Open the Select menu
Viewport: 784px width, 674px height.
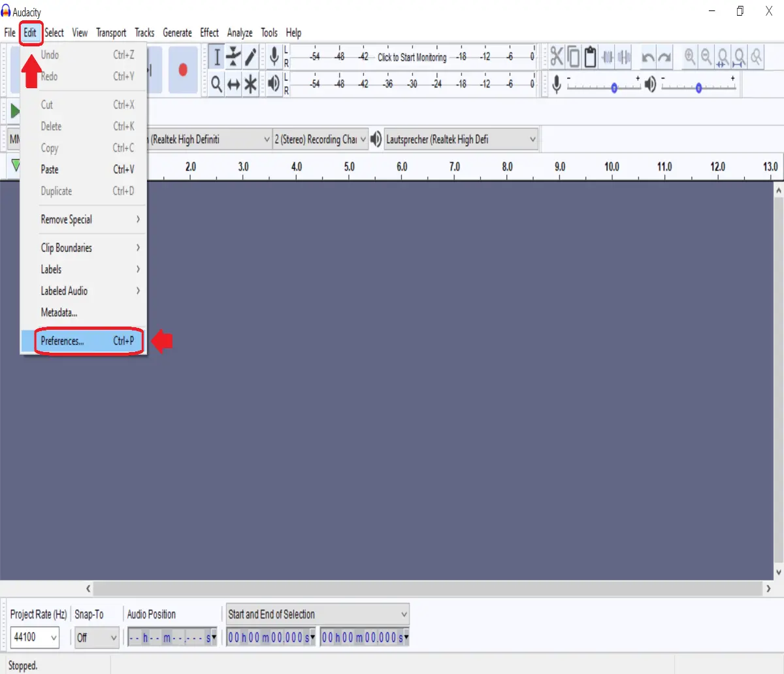click(54, 33)
